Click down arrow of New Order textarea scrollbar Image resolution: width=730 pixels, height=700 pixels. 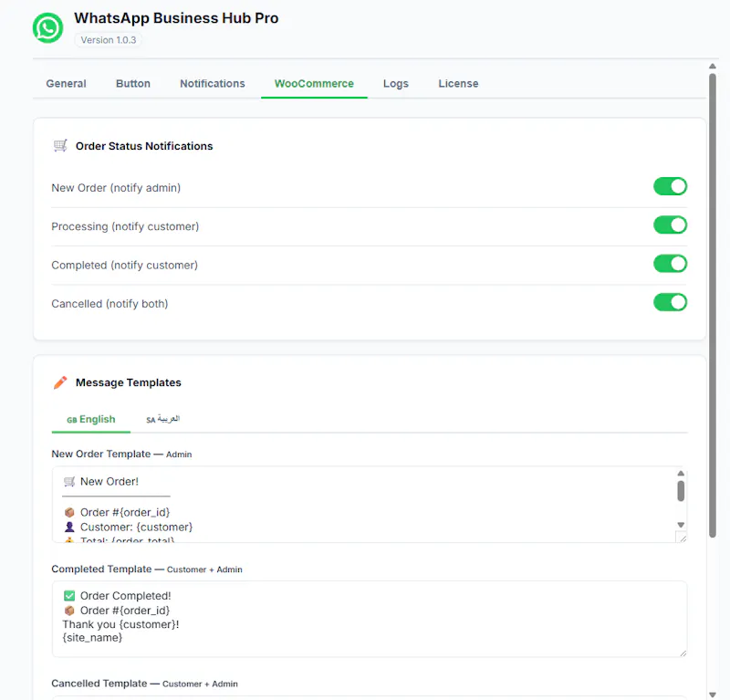click(x=681, y=525)
